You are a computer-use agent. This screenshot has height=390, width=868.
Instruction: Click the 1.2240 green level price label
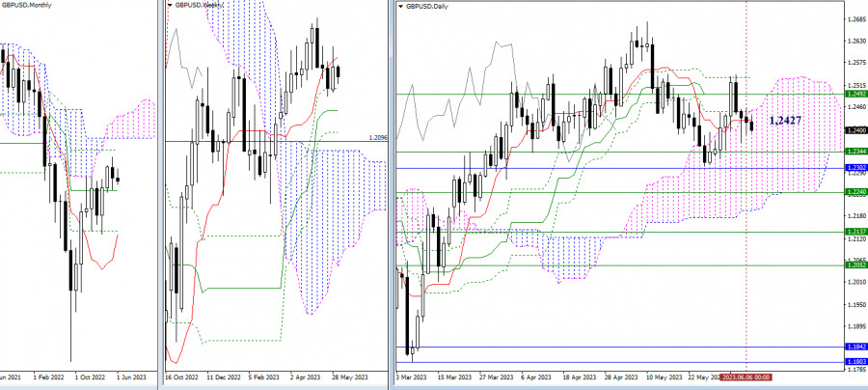click(x=855, y=192)
